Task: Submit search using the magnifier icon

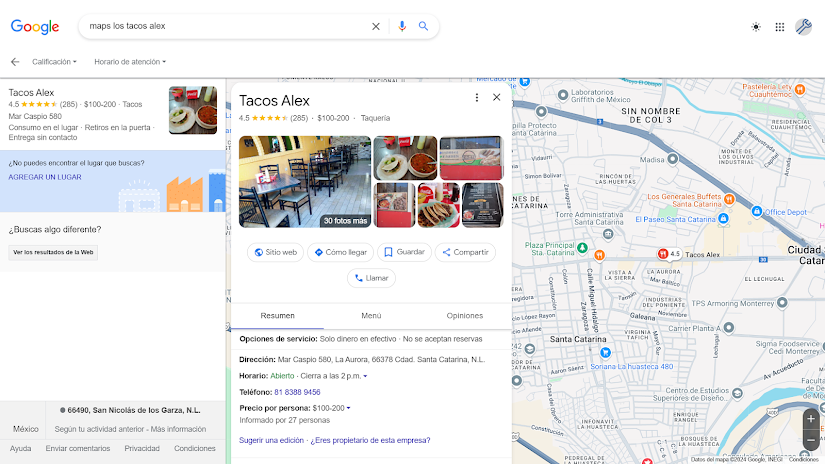Action: [x=423, y=26]
